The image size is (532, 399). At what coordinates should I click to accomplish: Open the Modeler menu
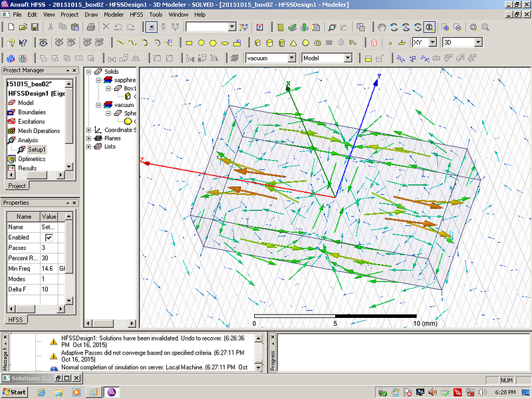tap(113, 14)
